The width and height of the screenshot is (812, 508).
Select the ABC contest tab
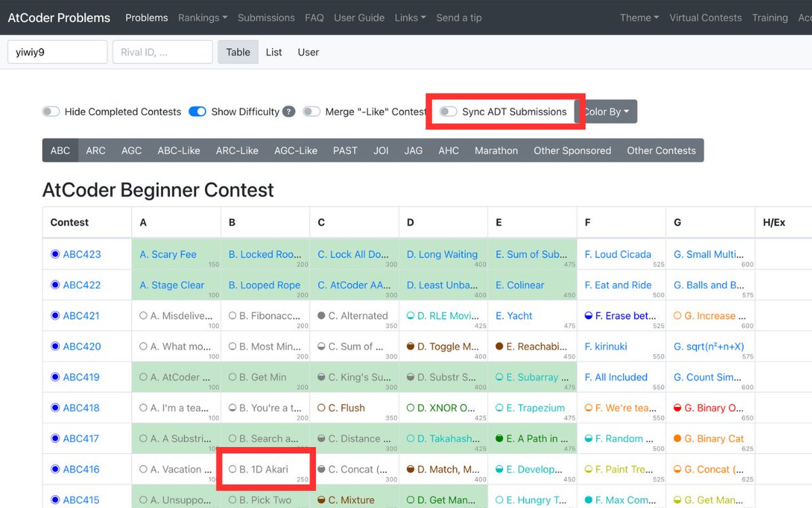pyautogui.click(x=60, y=150)
